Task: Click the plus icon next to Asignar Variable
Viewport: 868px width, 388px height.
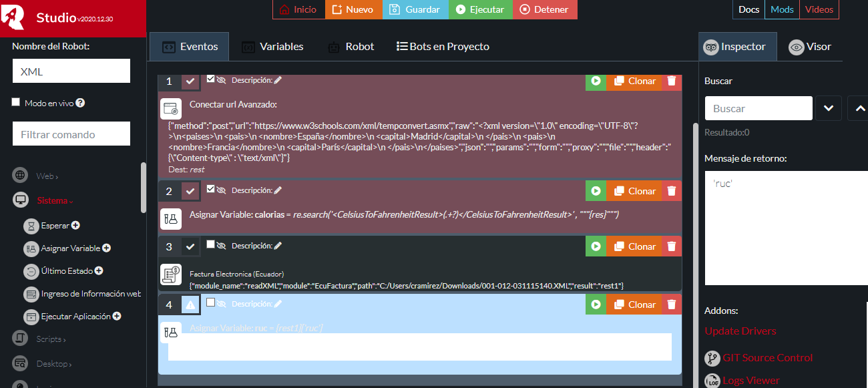Action: tap(106, 248)
